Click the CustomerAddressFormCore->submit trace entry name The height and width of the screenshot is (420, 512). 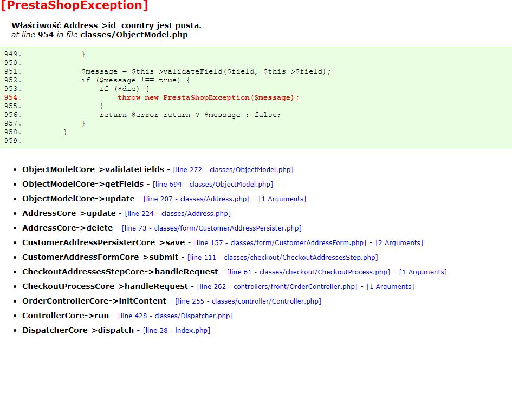(x=100, y=257)
